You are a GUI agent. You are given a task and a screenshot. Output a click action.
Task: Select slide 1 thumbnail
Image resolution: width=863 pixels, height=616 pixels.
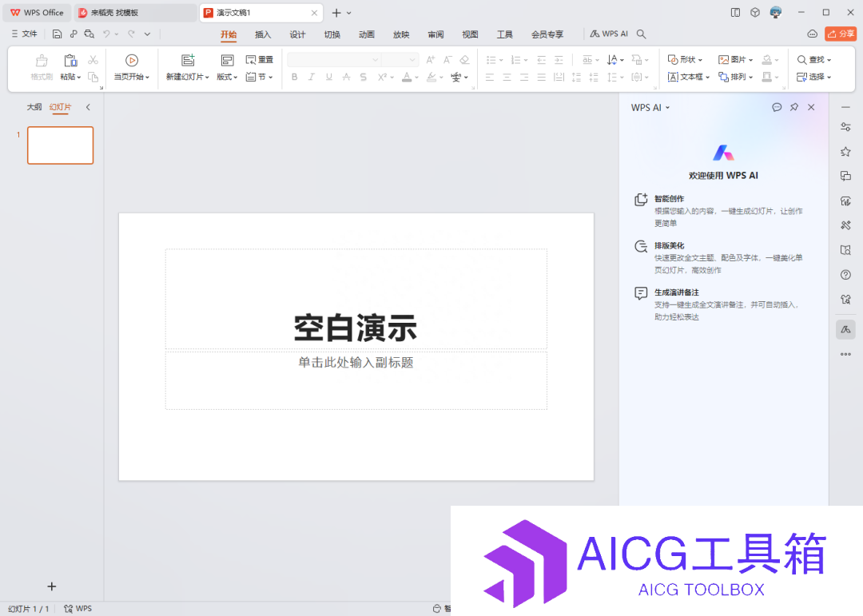point(61,145)
